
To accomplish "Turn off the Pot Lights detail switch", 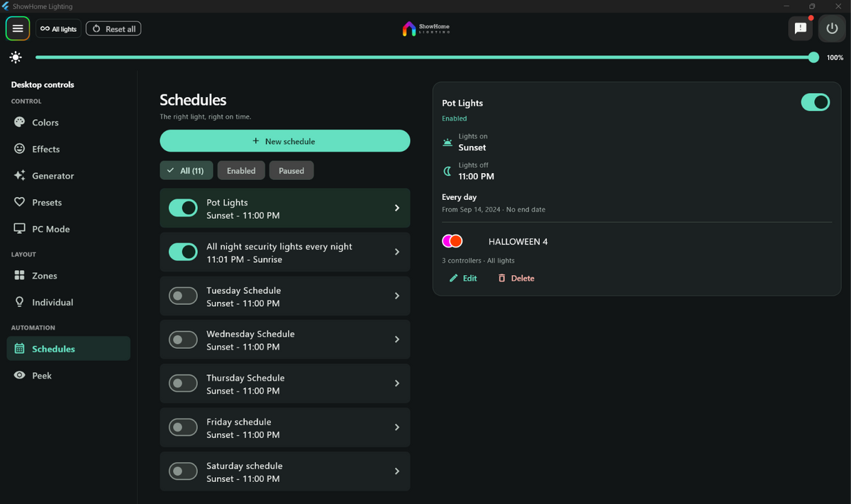I will coord(815,102).
